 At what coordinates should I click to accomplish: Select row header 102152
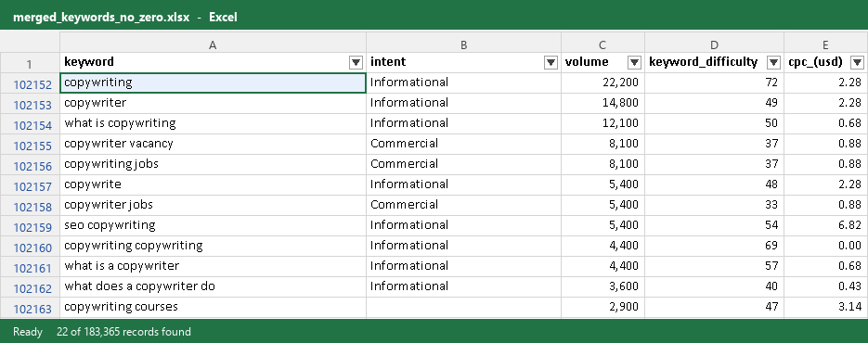pyautogui.click(x=30, y=83)
